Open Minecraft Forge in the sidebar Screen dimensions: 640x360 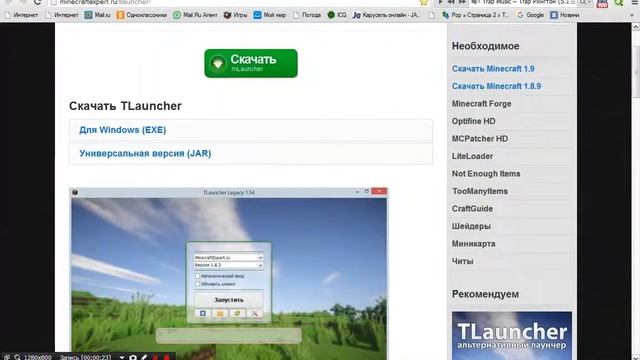(x=482, y=104)
